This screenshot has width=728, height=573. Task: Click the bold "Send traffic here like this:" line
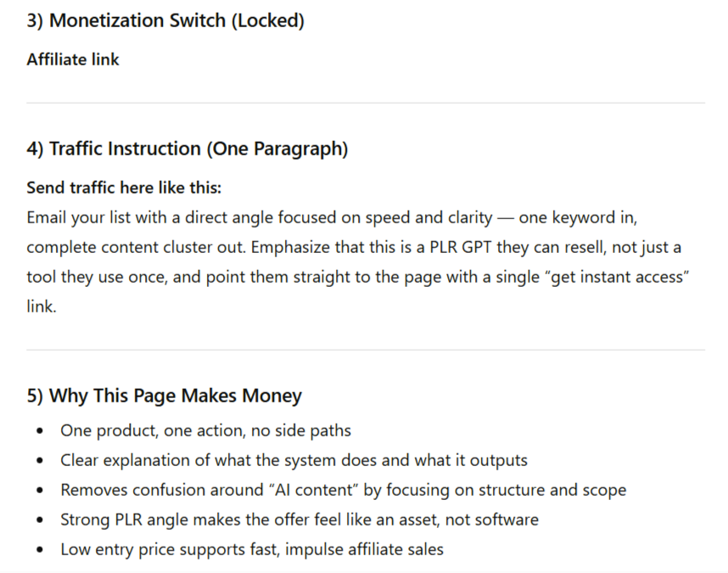[x=124, y=187]
